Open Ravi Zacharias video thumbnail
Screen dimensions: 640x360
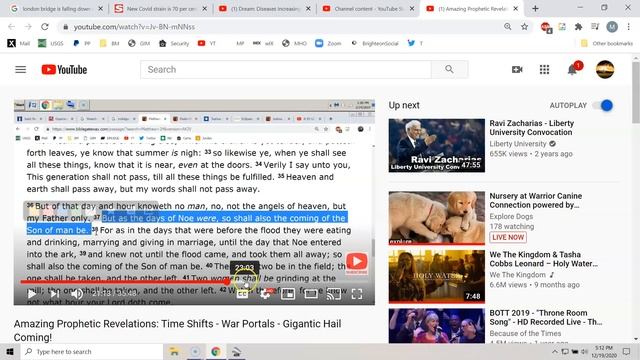436,145
